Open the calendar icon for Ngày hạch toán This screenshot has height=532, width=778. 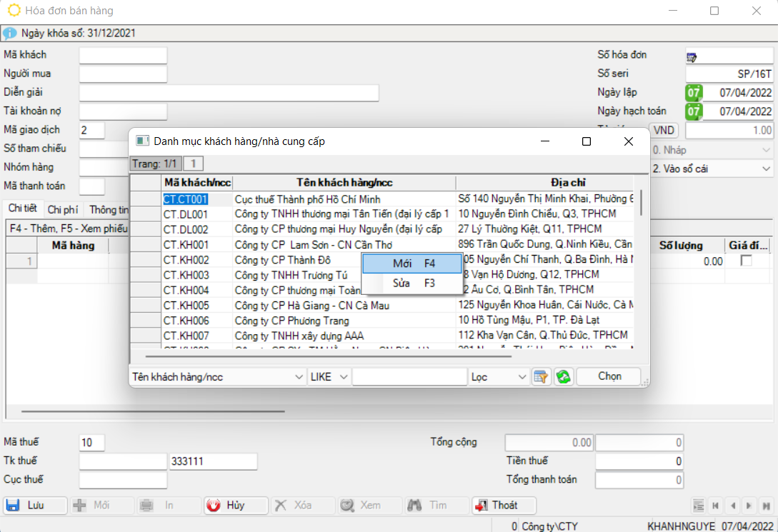(x=694, y=111)
